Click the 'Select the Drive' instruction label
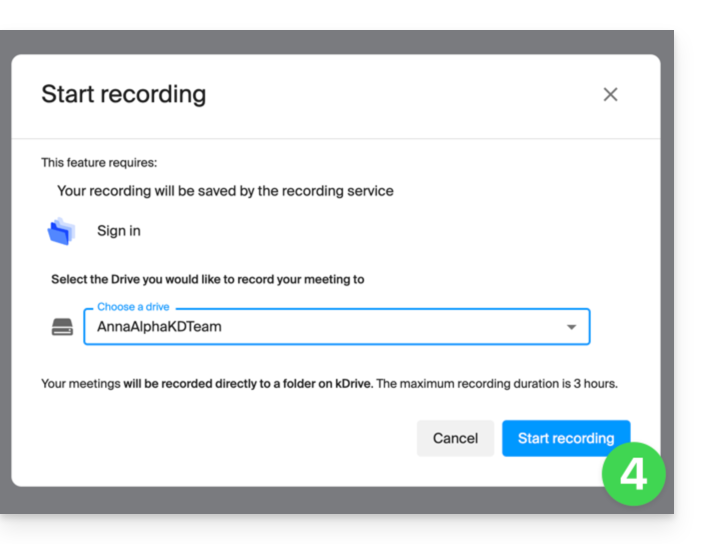This screenshot has width=704, height=544. click(x=207, y=280)
